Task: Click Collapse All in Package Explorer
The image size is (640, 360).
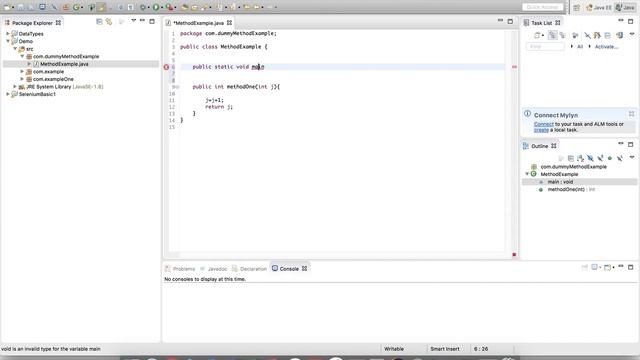Action: 99,22
